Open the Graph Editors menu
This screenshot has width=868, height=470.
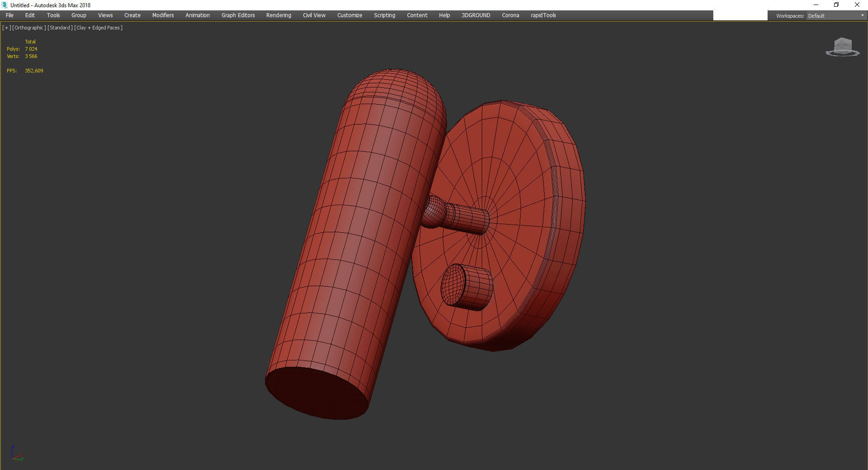(238, 15)
